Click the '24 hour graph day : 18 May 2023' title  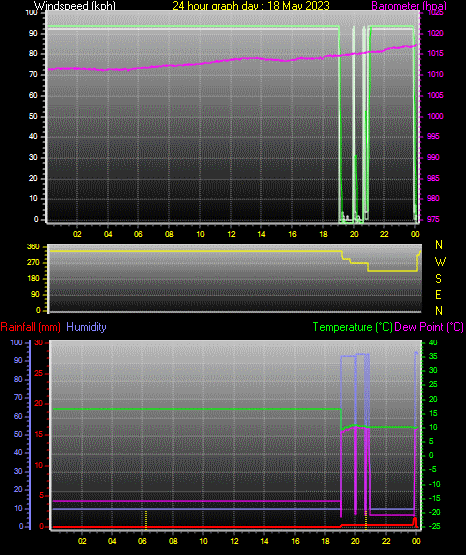251,6
